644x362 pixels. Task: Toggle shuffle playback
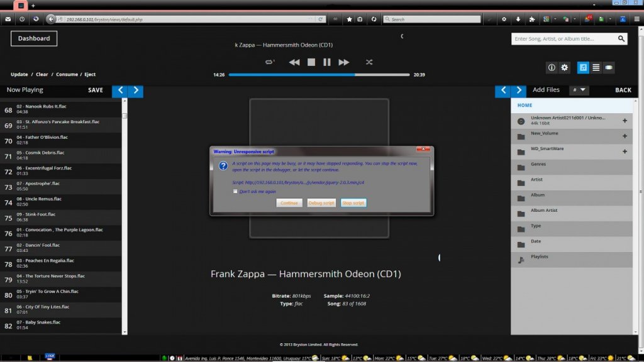(369, 62)
